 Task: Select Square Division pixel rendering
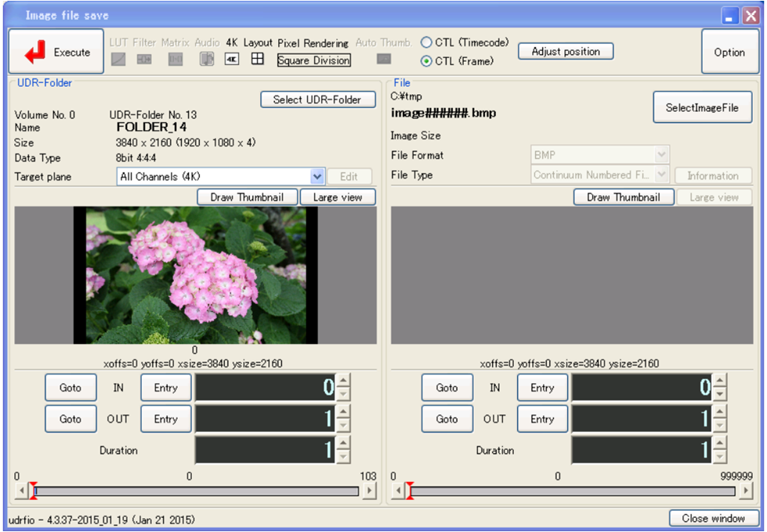point(313,60)
